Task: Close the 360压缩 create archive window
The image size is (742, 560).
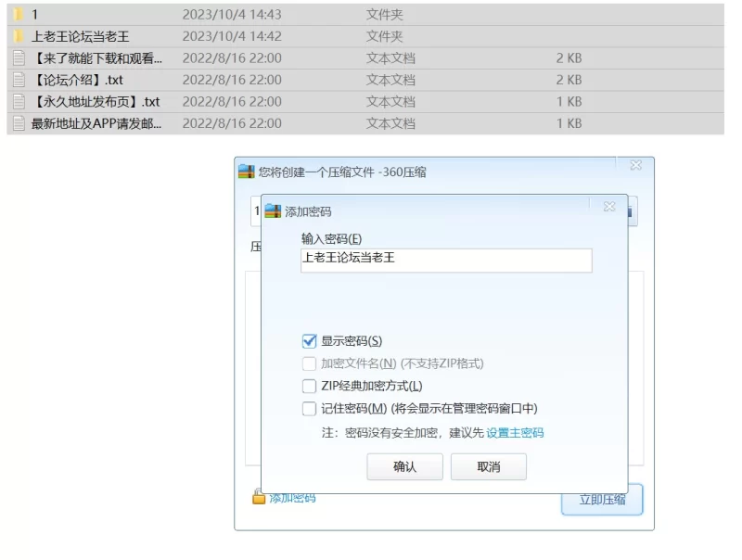Action: click(x=635, y=166)
